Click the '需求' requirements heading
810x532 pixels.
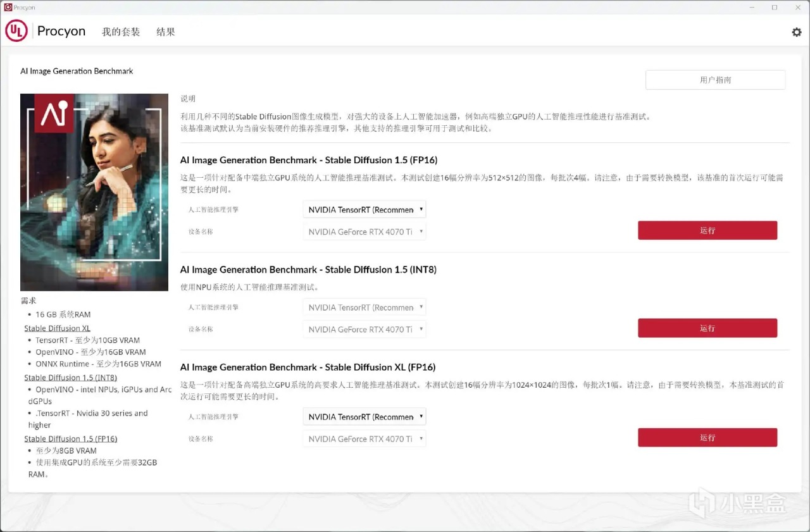(x=28, y=300)
